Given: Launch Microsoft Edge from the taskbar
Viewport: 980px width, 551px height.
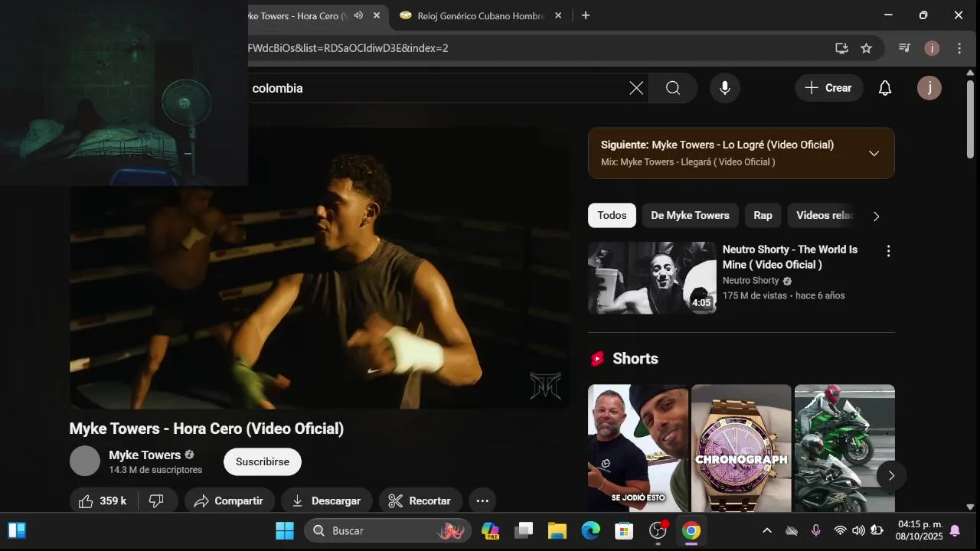Looking at the screenshot, I should tap(590, 530).
